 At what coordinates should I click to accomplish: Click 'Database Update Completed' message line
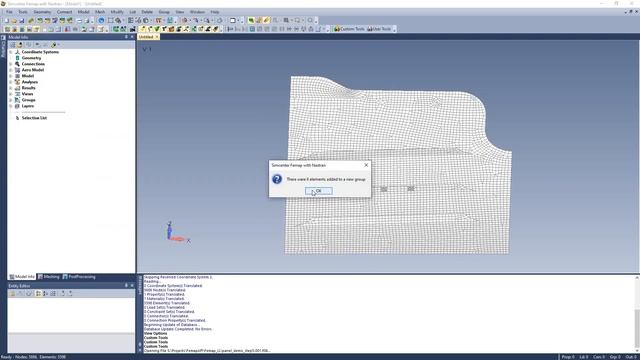tap(178, 329)
